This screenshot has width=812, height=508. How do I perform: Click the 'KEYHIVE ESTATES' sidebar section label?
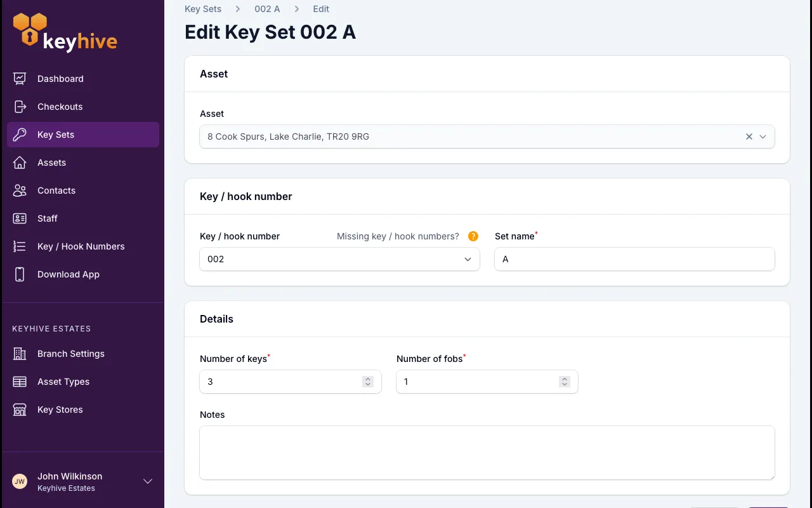click(x=51, y=329)
